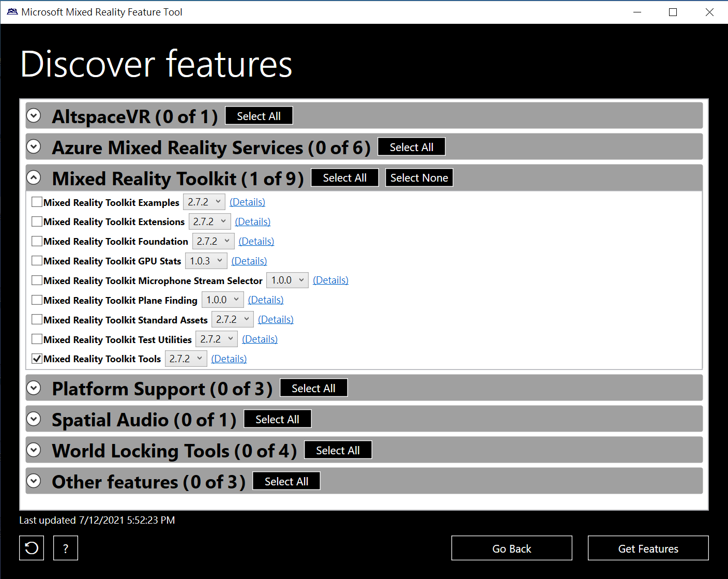This screenshot has width=728, height=579.
Task: Click the Go Back button
Action: point(512,548)
